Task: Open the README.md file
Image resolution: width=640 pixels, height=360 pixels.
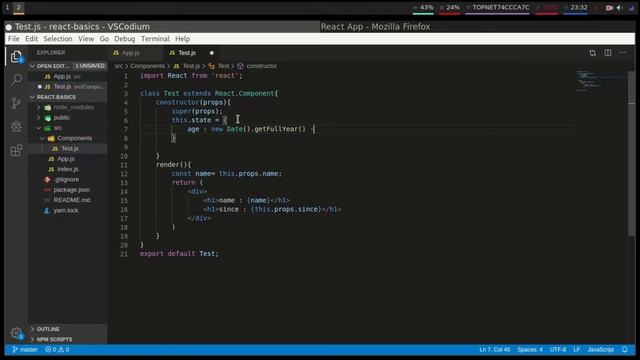Action: click(x=67, y=200)
